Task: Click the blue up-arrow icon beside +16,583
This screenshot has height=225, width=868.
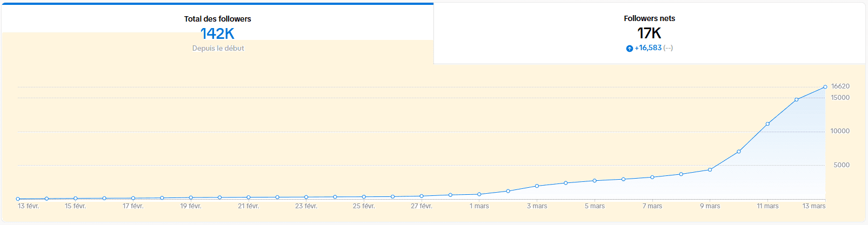Action: point(629,49)
